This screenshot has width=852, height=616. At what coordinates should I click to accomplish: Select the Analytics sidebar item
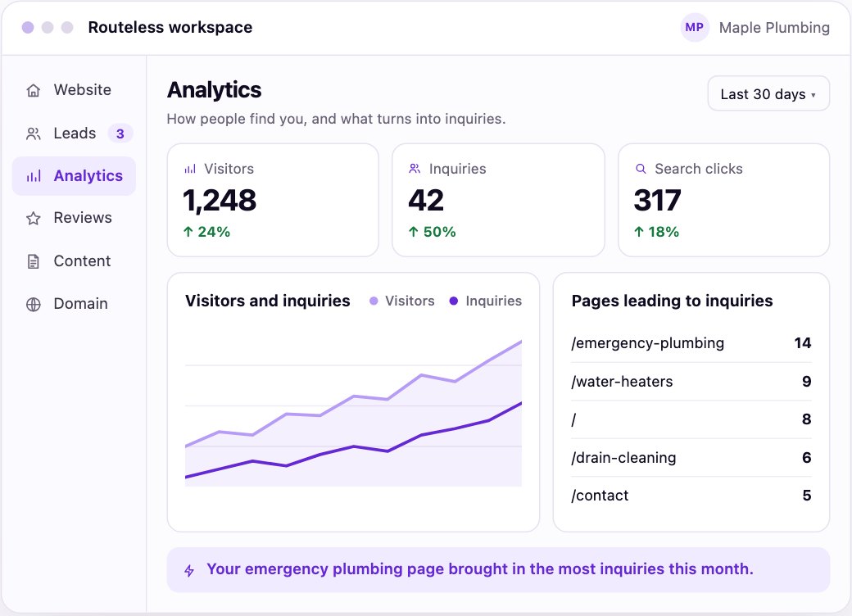pyautogui.click(x=74, y=176)
